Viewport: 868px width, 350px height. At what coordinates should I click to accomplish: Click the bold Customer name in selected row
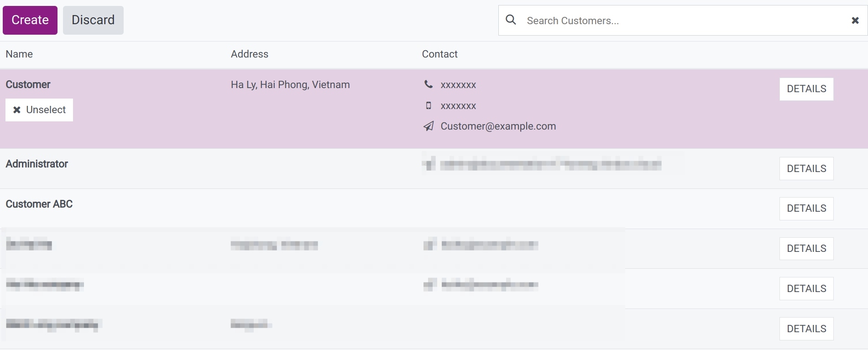coord(28,85)
